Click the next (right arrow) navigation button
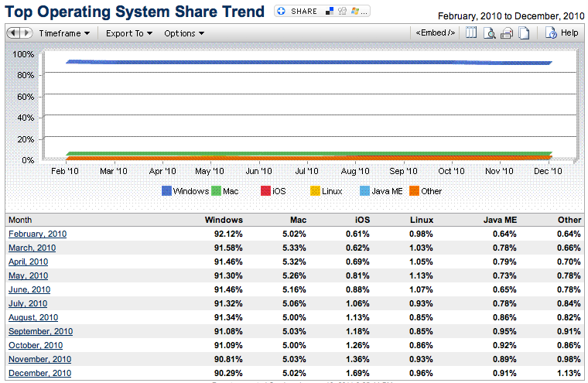588x383 pixels. [x=26, y=33]
